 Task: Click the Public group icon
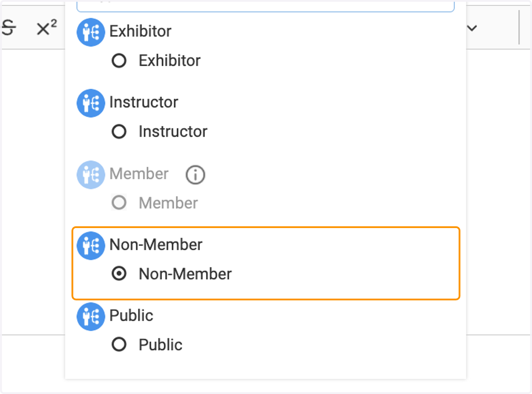tap(91, 316)
